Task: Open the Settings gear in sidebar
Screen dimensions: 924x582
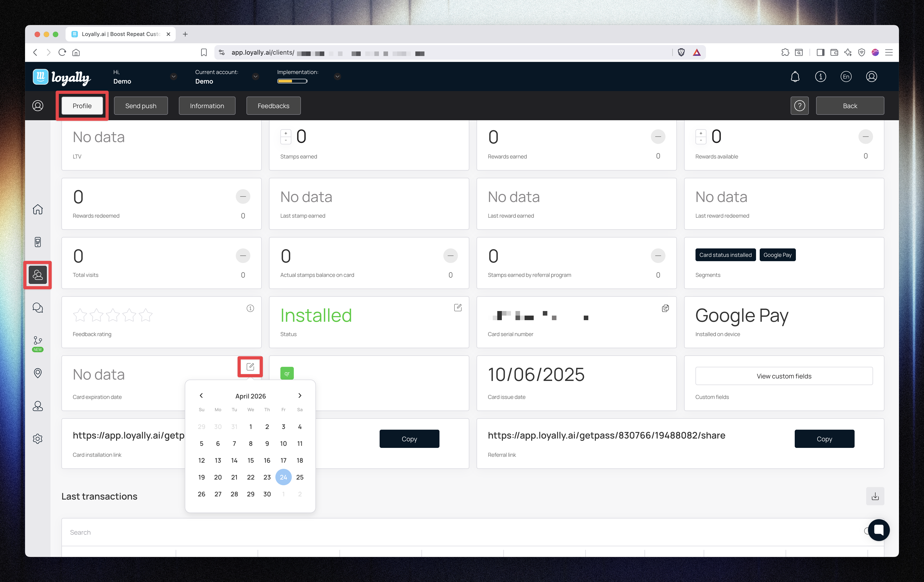Action: (38, 439)
